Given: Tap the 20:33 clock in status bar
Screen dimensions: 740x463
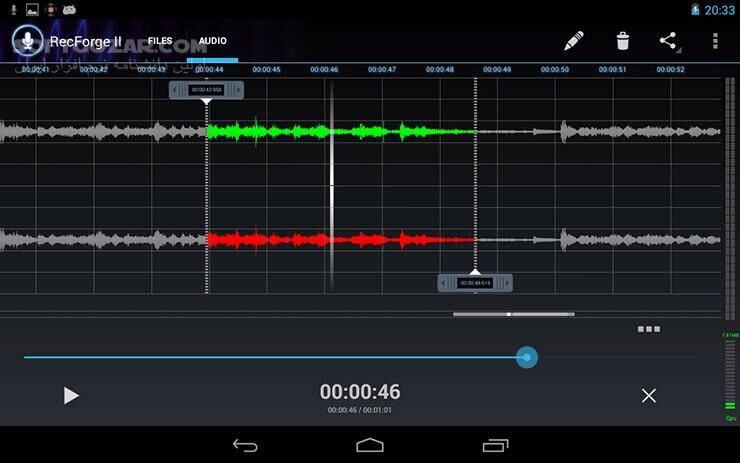Looking at the screenshot, I should click(x=719, y=10).
